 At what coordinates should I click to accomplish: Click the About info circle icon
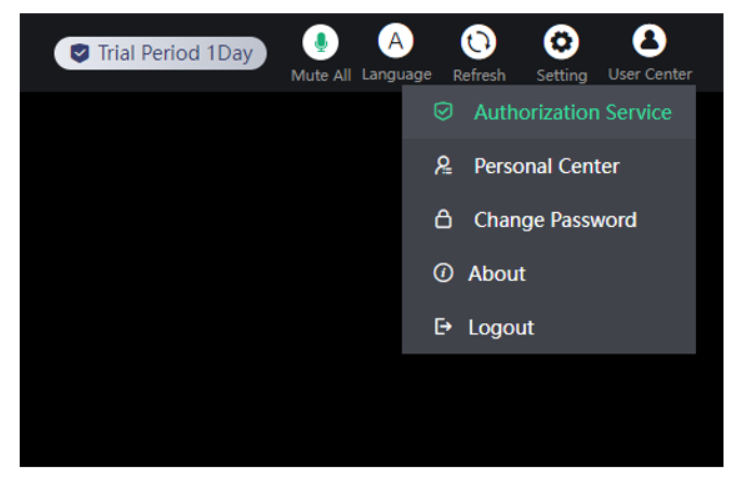[443, 273]
